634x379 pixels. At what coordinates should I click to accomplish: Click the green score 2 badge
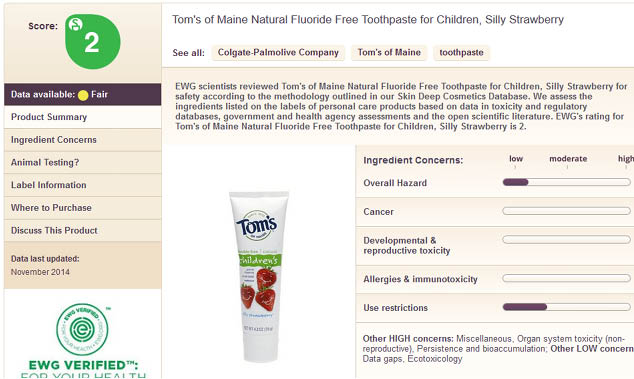click(x=93, y=42)
